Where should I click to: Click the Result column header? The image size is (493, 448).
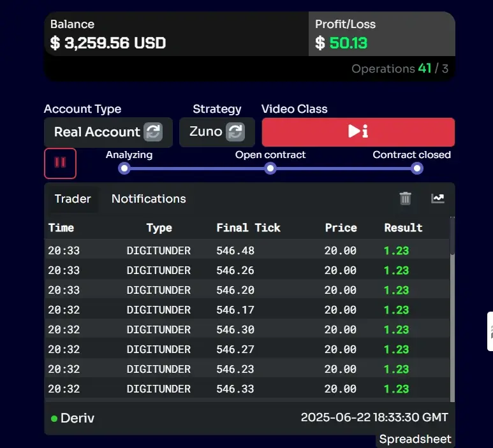(403, 228)
